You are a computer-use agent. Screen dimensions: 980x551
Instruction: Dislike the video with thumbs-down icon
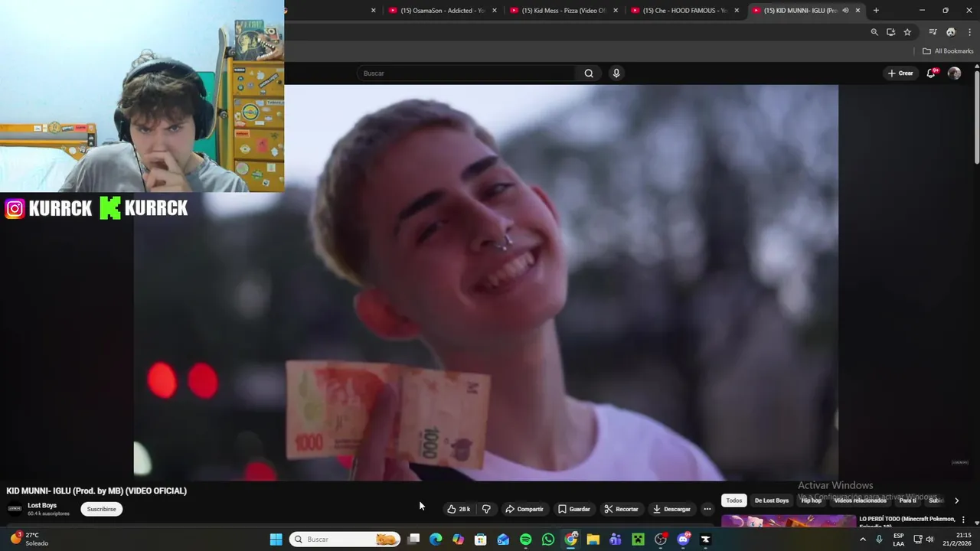(486, 509)
